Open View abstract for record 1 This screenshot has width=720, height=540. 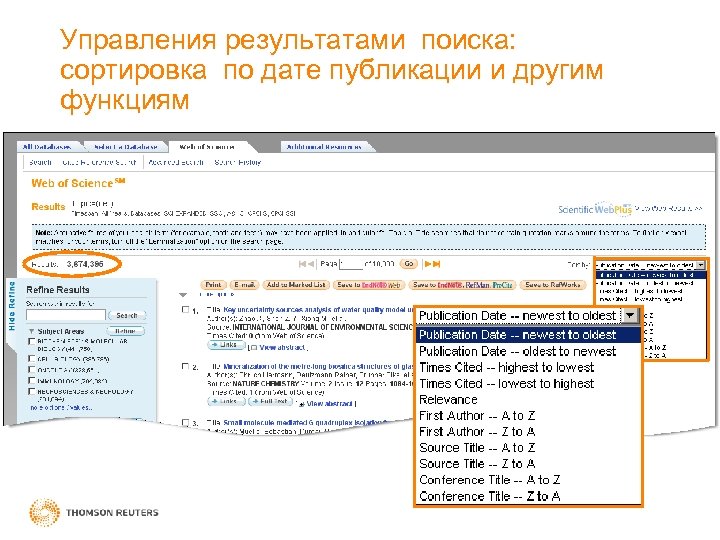coord(282,348)
